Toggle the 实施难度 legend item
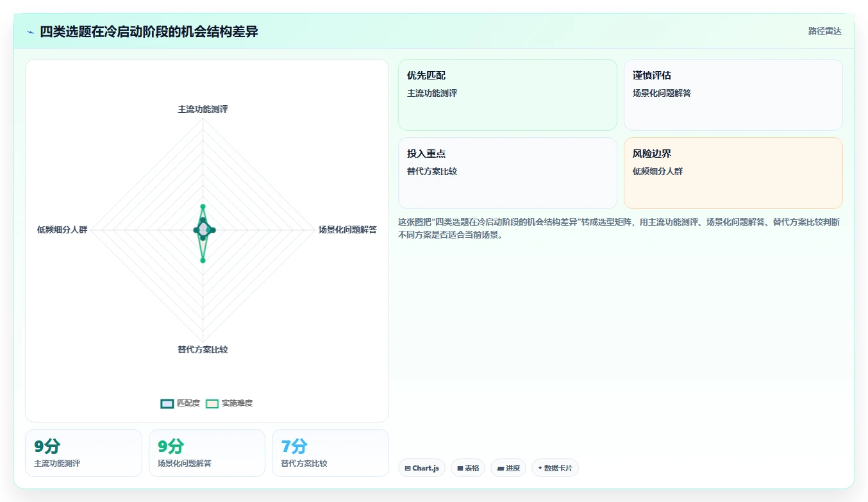The height and width of the screenshot is (502, 868). [x=229, y=403]
